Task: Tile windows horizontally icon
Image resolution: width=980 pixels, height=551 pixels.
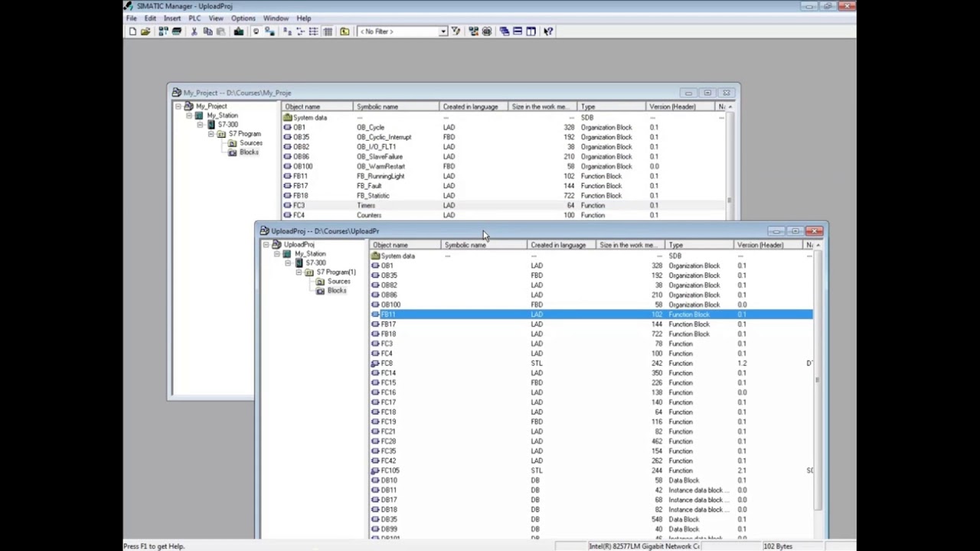Action: (x=518, y=31)
